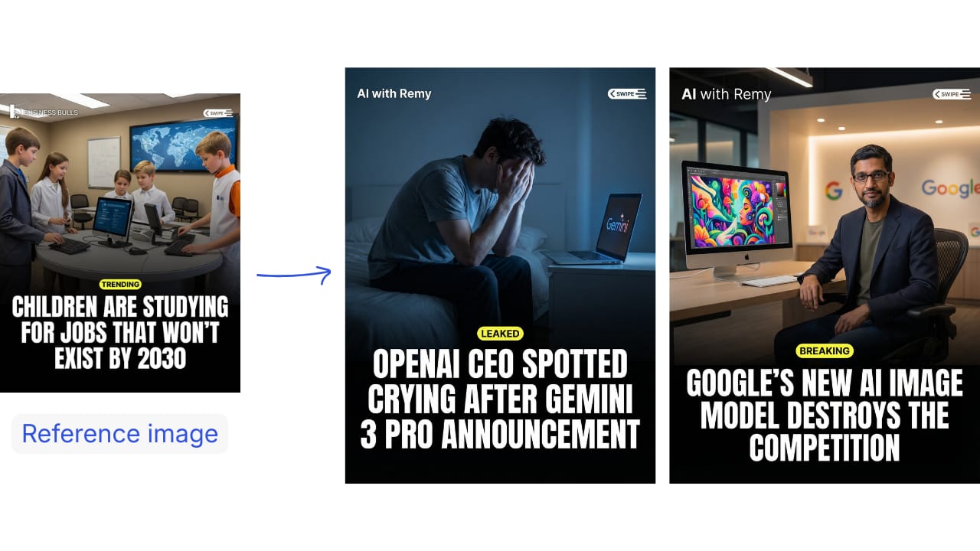The height and width of the screenshot is (551, 980).
Task: Click the Children Are Studying headline text
Action: 120,333
